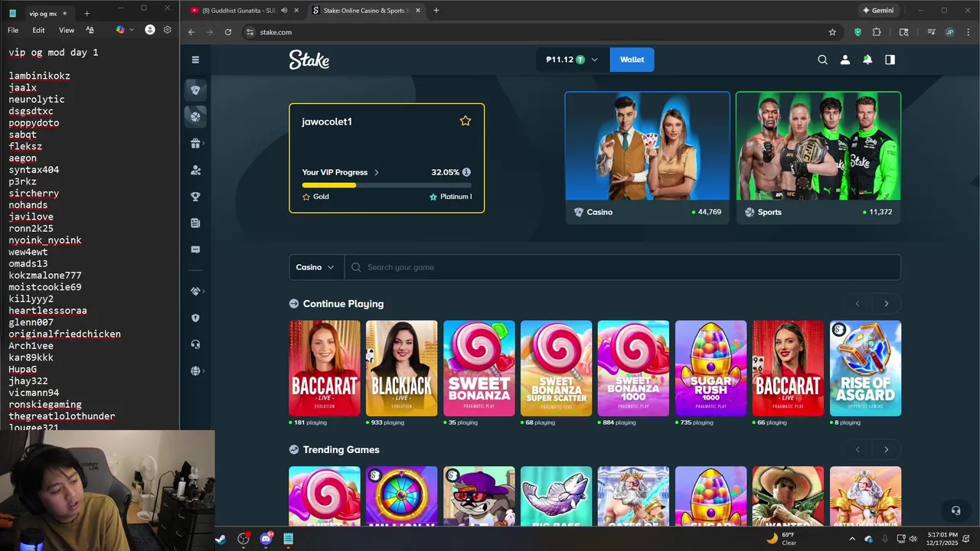Open the Forum chat bubble icon in sidebar
This screenshot has width=980, height=551.
pyautogui.click(x=195, y=249)
